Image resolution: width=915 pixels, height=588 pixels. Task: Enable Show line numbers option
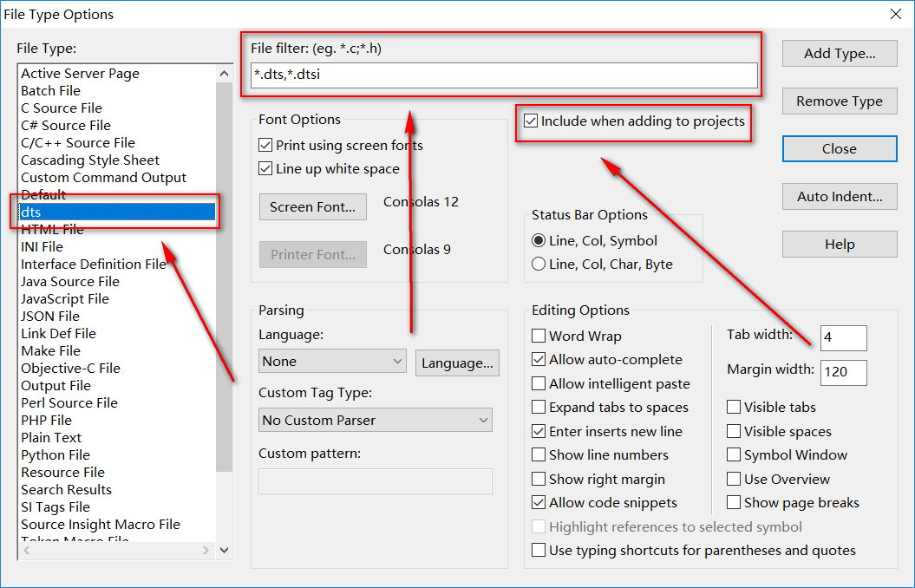click(539, 454)
